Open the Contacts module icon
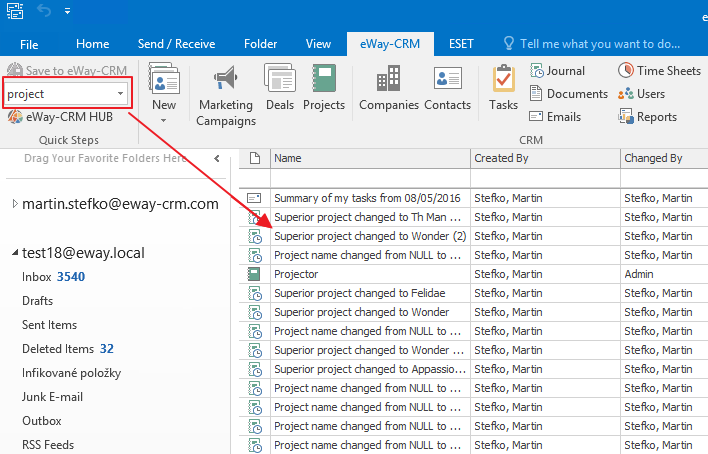Image resolution: width=708 pixels, height=454 pixels. [x=447, y=79]
